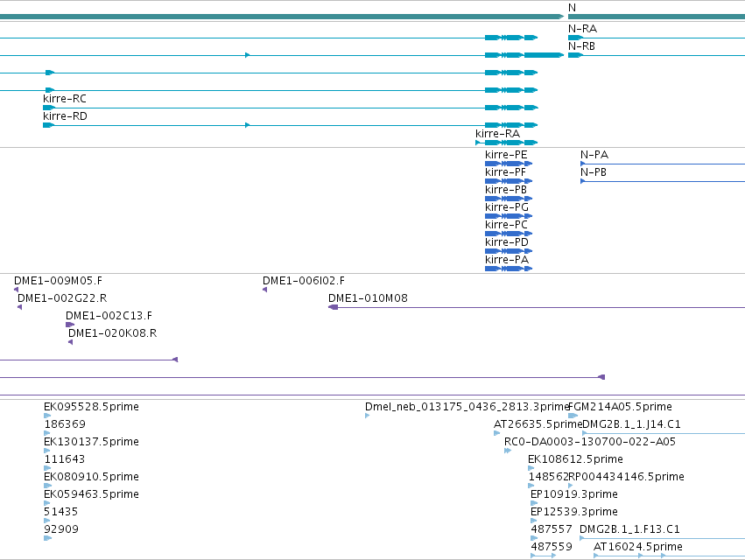Click the 487557 EST feature

tap(552, 529)
